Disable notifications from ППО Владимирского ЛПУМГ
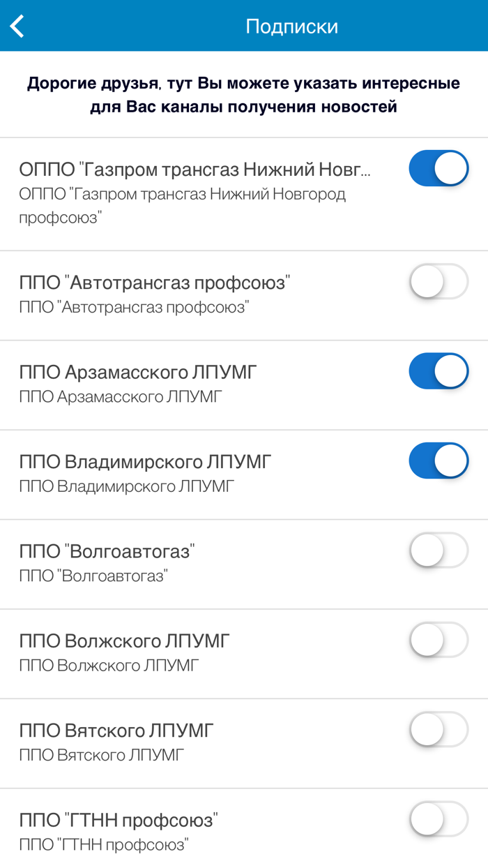Screen dimensions: 488x868 (x=439, y=461)
